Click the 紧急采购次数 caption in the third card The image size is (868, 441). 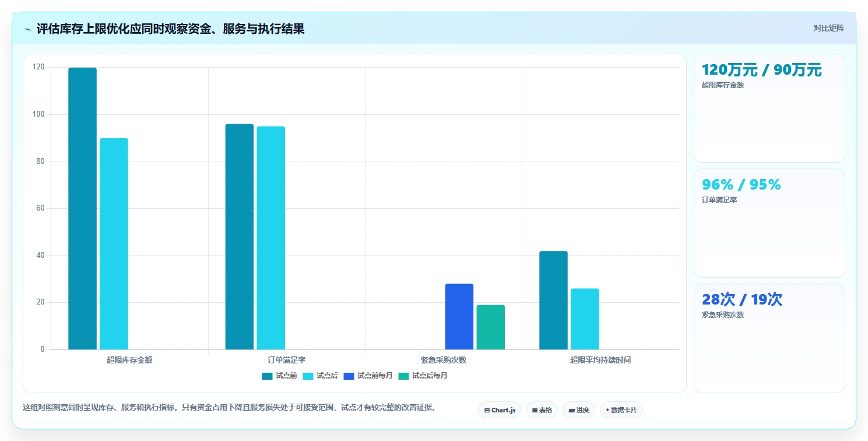[x=723, y=315]
